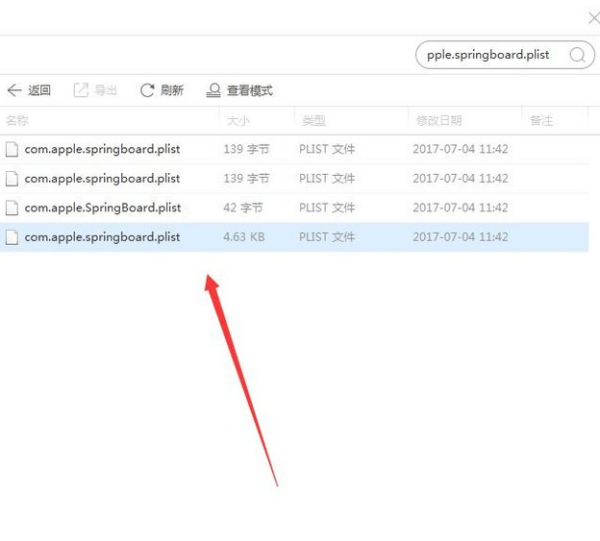Image resolution: width=600 pixels, height=541 pixels.
Task: Click the refresh circular arrow icon
Action: point(147,90)
